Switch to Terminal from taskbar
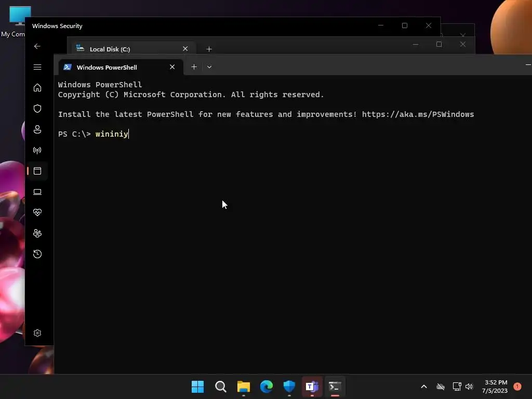 pyautogui.click(x=335, y=387)
